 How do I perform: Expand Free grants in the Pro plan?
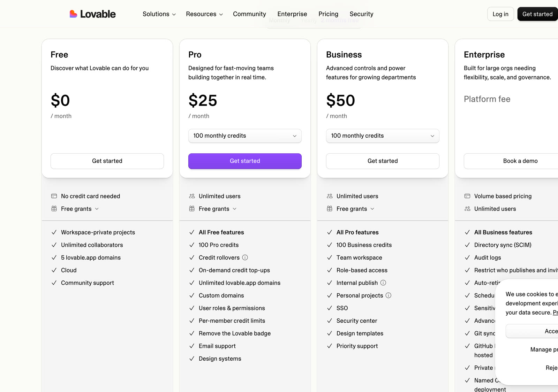(218, 209)
